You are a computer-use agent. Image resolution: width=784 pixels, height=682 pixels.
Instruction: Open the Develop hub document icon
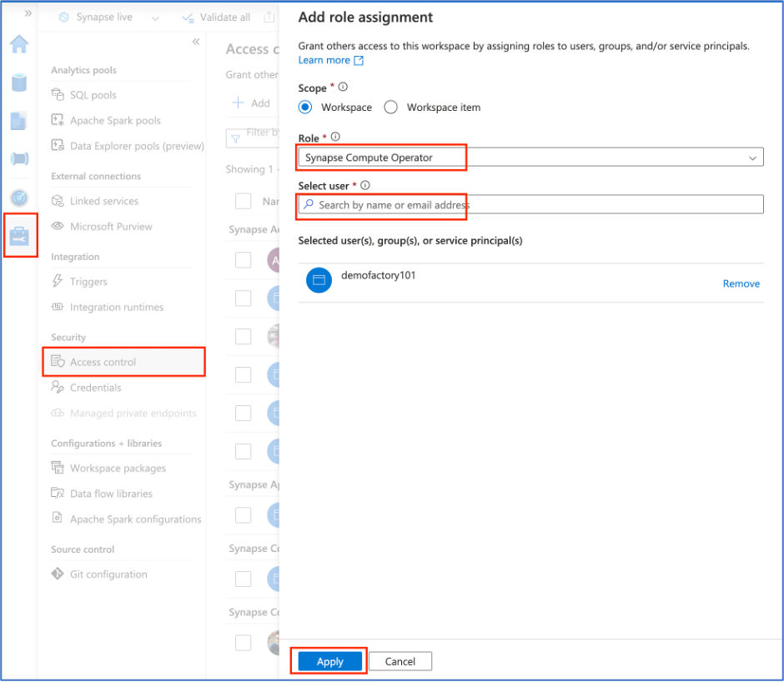click(x=18, y=121)
